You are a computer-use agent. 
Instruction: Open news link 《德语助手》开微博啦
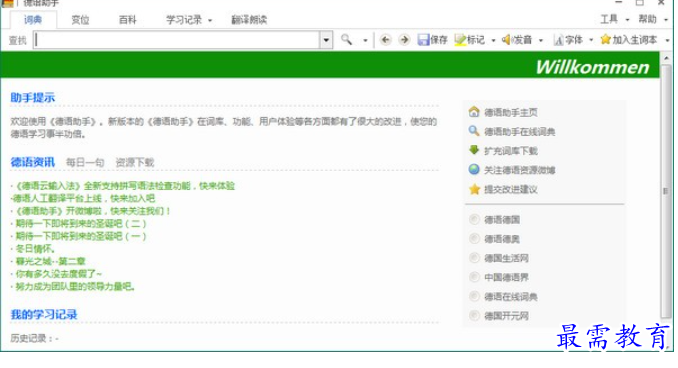pos(93,211)
